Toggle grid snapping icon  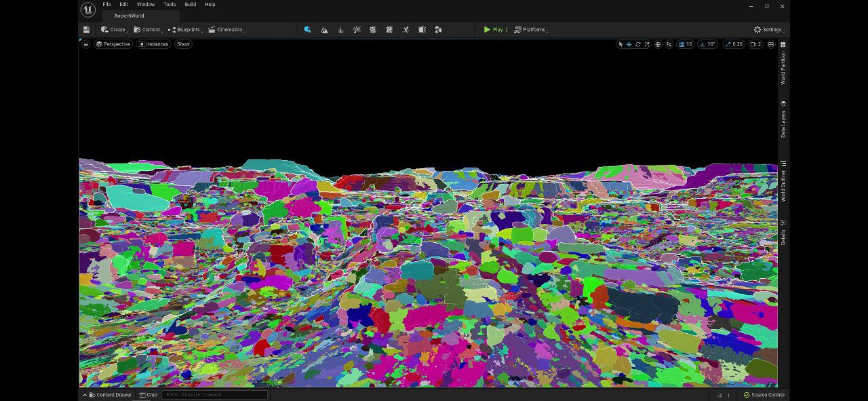click(x=682, y=44)
